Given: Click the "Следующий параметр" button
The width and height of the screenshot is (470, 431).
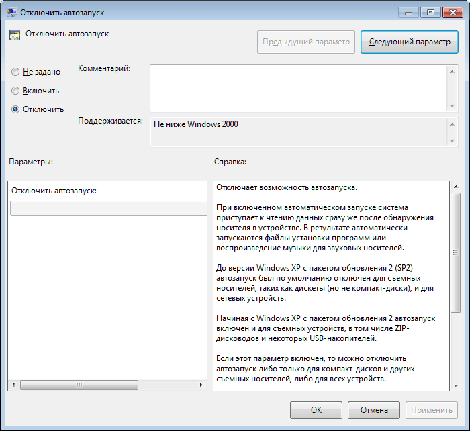Looking at the screenshot, I should tap(410, 42).
